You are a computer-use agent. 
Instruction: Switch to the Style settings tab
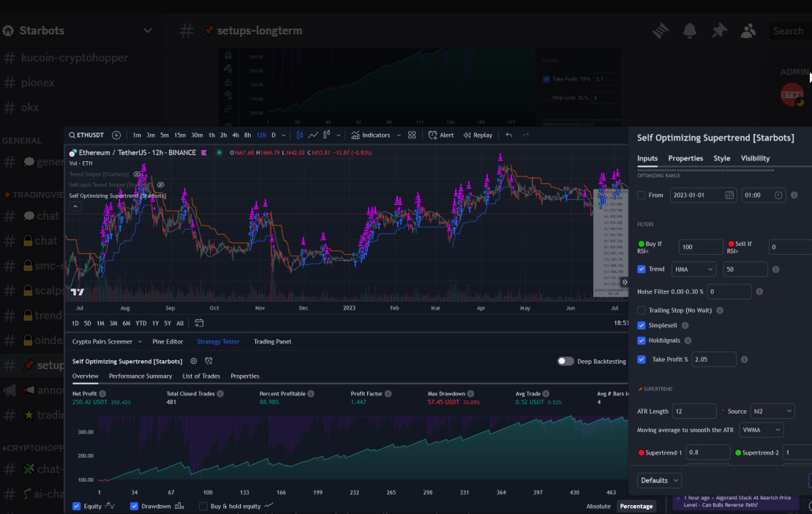pos(721,159)
